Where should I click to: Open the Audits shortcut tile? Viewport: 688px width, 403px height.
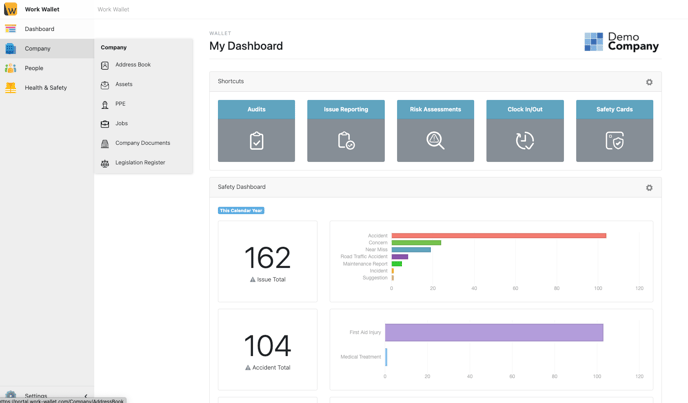point(256,131)
